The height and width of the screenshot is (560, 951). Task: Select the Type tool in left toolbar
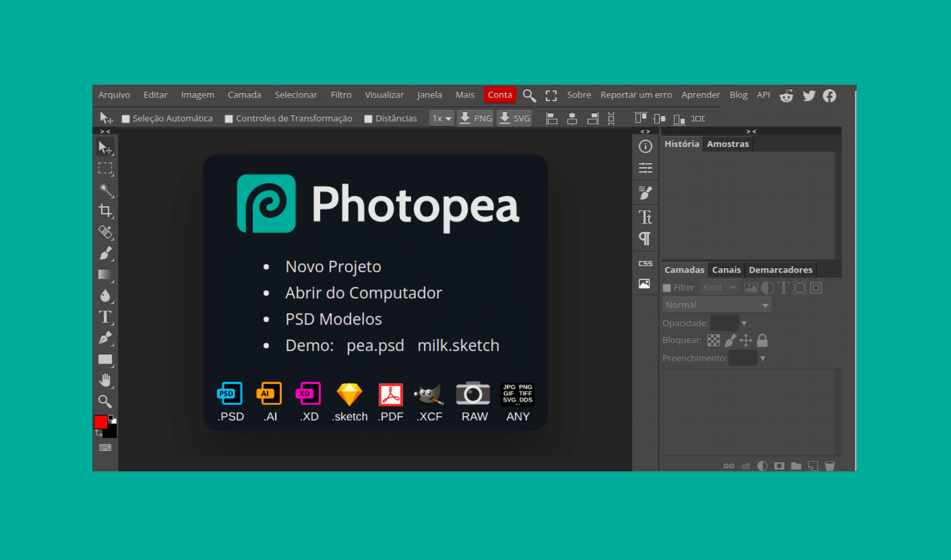(105, 317)
